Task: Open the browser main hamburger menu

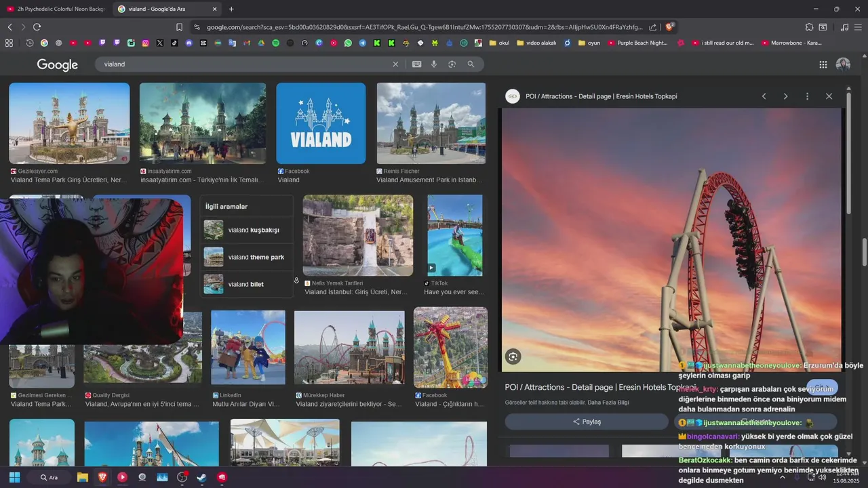Action: (x=859, y=27)
